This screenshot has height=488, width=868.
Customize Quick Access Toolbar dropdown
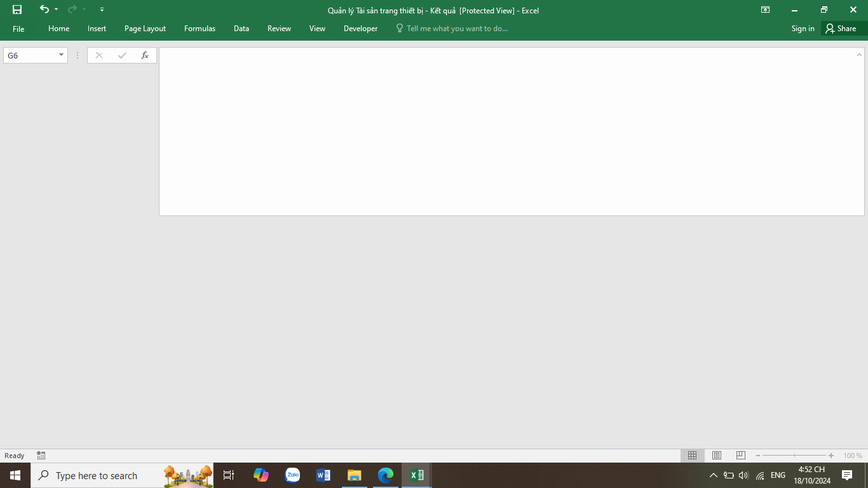click(102, 10)
